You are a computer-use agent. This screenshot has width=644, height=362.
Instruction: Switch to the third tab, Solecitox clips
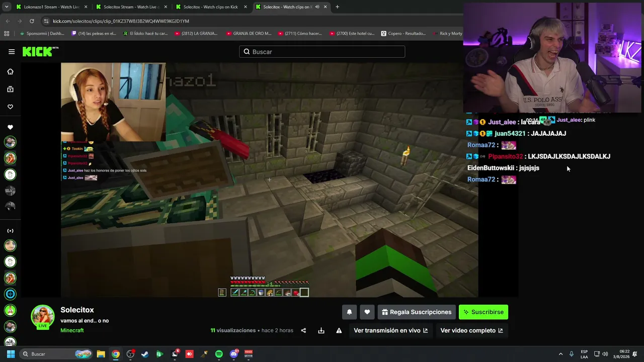tap(210, 7)
